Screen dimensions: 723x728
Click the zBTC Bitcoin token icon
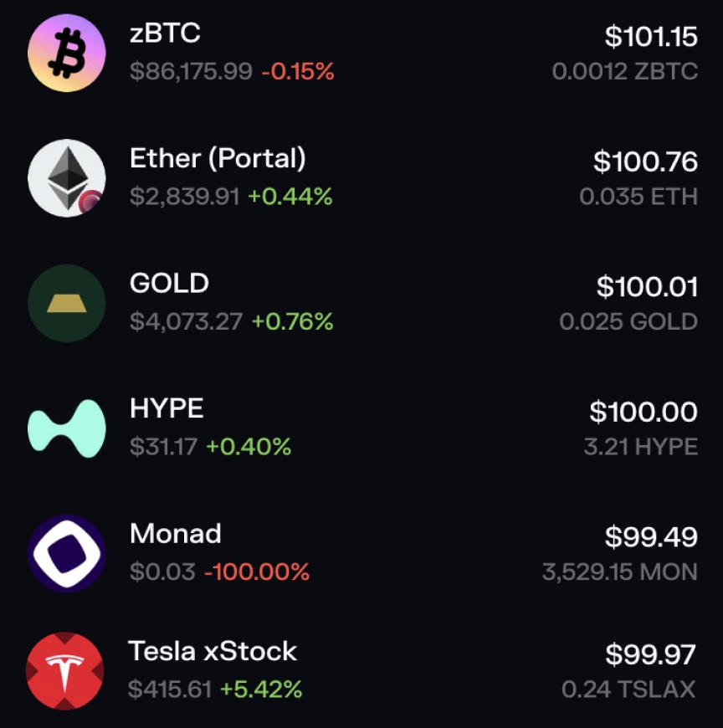(x=67, y=53)
